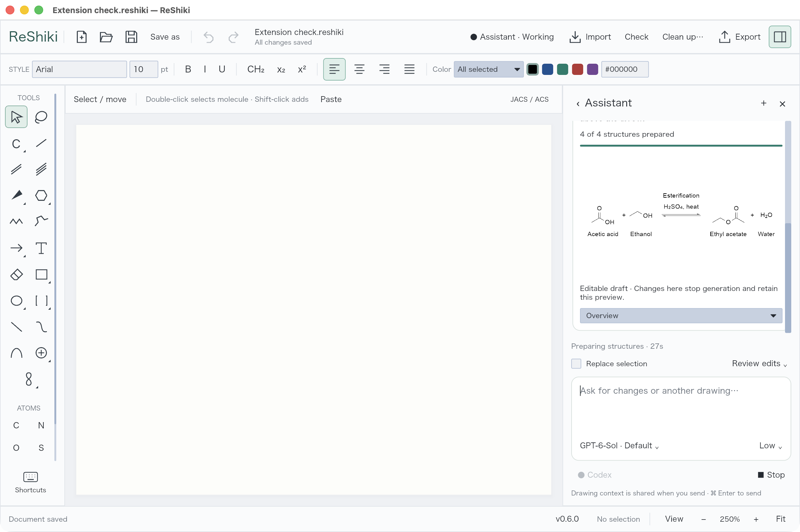This screenshot has height=532, width=800.
Task: Toggle italic formatting
Action: tap(205, 69)
